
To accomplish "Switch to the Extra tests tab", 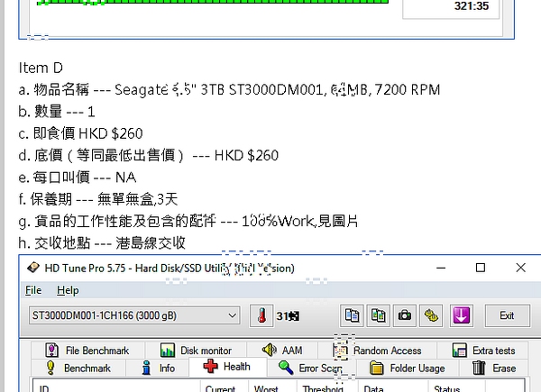I will coord(483,351).
